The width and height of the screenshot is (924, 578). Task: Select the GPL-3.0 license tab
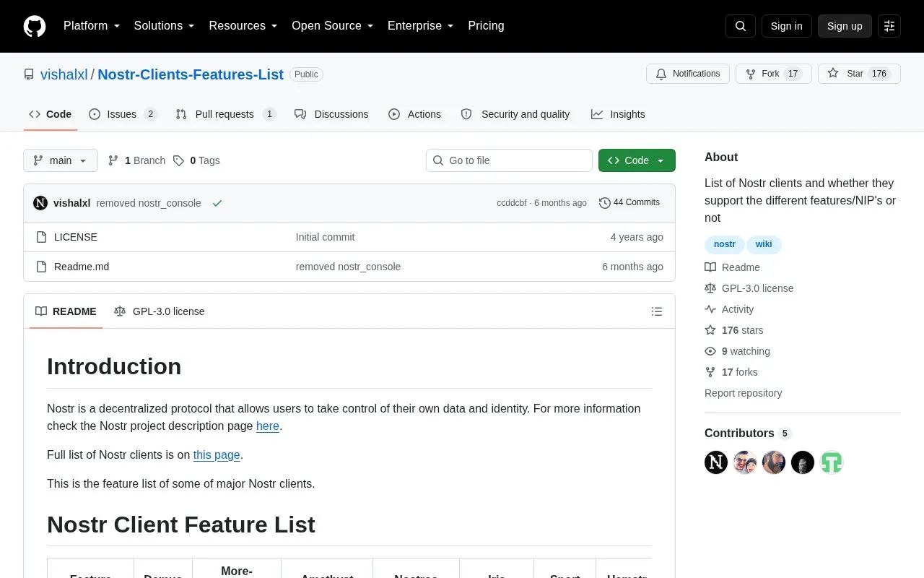tap(160, 311)
